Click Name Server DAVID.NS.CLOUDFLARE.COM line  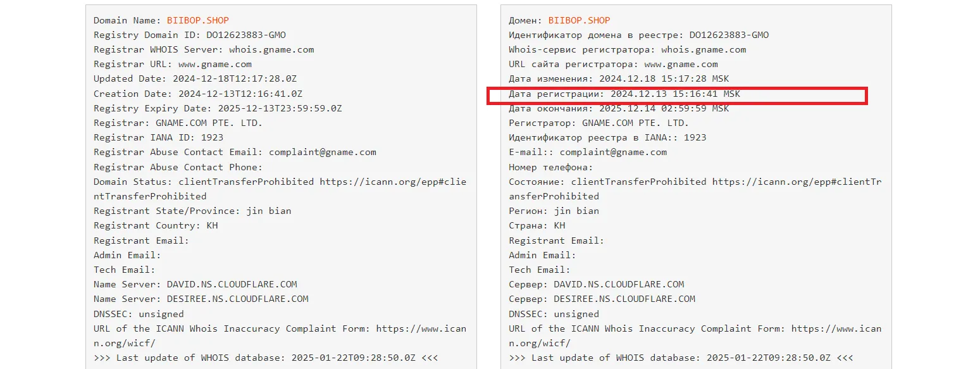coord(195,284)
